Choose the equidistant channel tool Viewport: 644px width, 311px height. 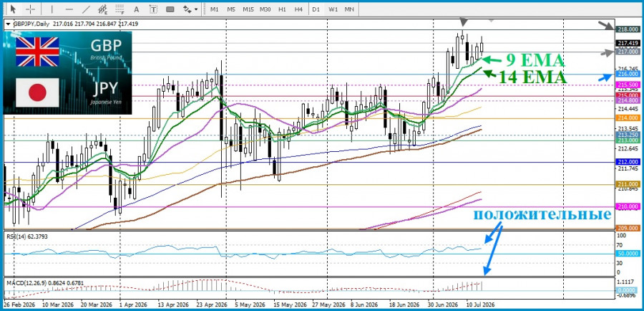[x=103, y=9]
